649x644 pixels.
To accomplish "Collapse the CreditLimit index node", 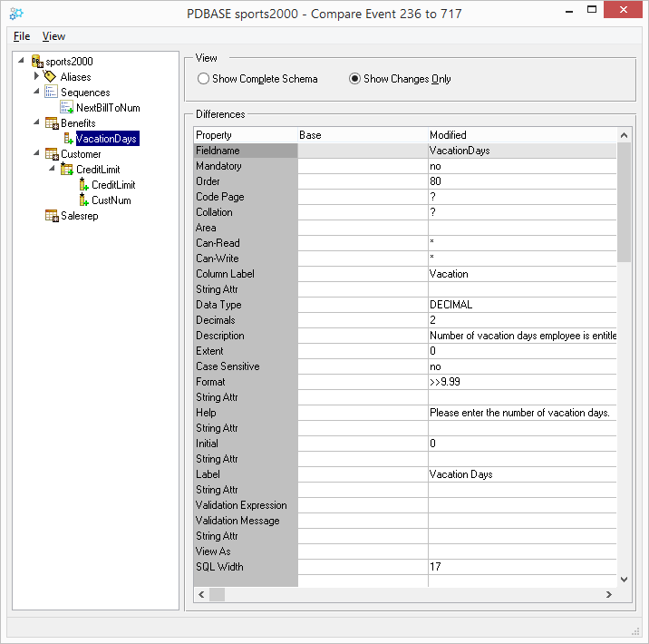I will point(52,168).
